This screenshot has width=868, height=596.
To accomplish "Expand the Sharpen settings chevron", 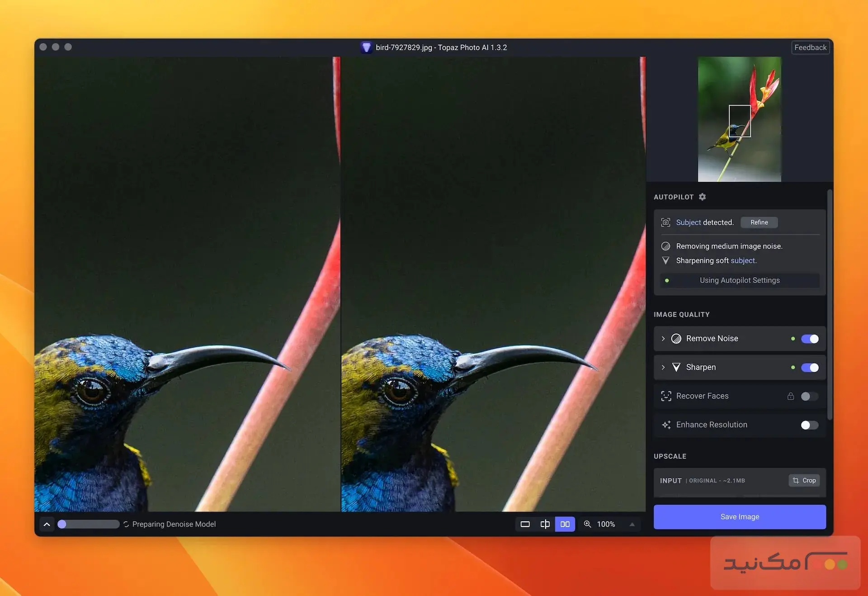I will tap(663, 367).
